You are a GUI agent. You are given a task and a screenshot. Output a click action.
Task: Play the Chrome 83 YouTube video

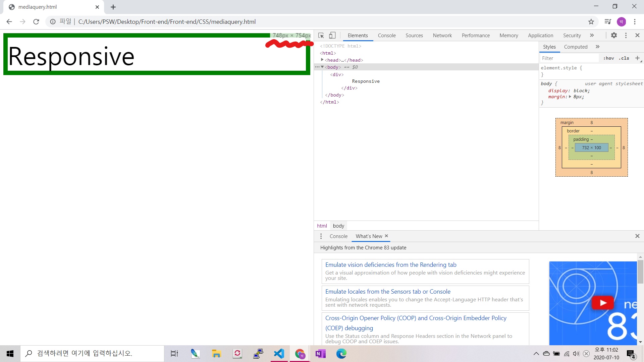[x=602, y=303]
